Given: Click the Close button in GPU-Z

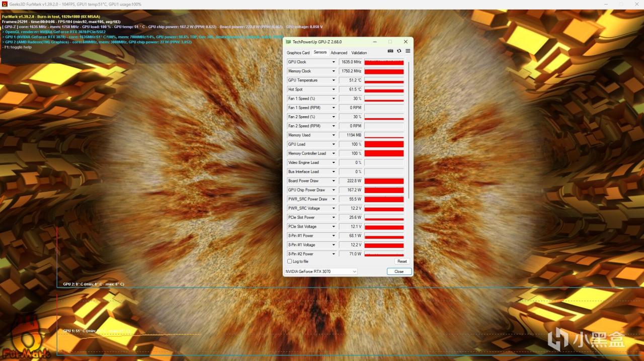Looking at the screenshot, I should pos(399,272).
